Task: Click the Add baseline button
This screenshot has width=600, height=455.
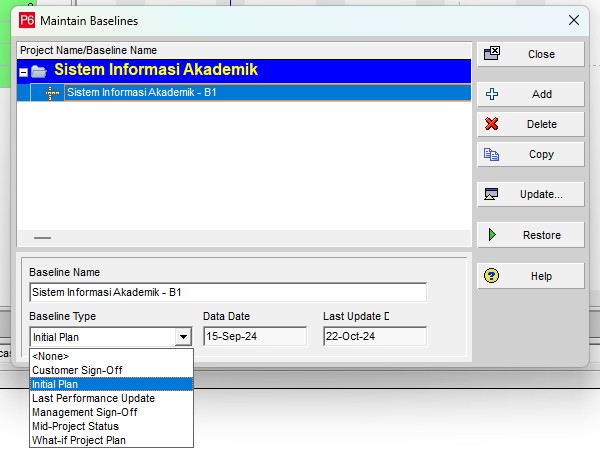Action: pyautogui.click(x=530, y=94)
